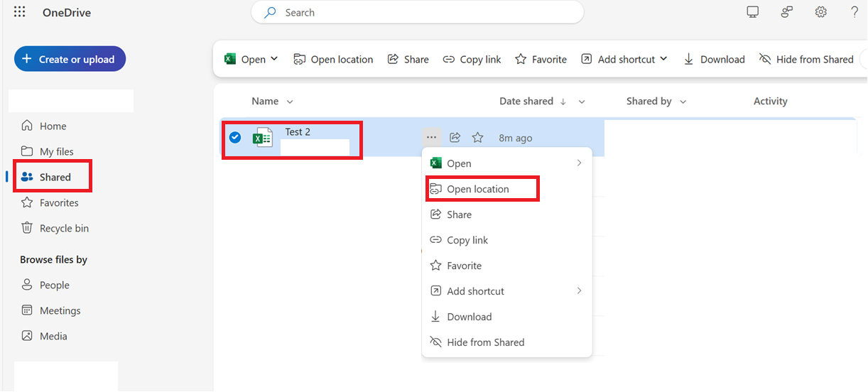Choose Favorite in the context menu
The image size is (868, 392).
pos(507,266)
